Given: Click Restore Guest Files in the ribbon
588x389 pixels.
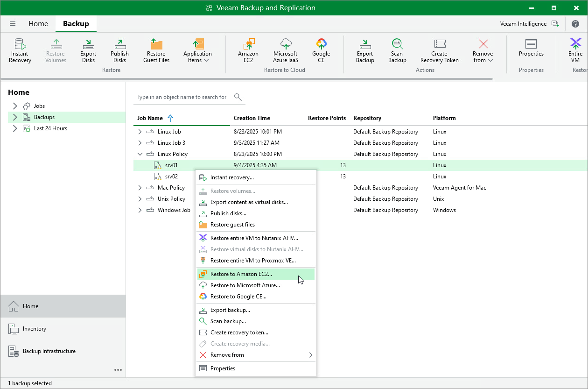Looking at the screenshot, I should 156,50.
